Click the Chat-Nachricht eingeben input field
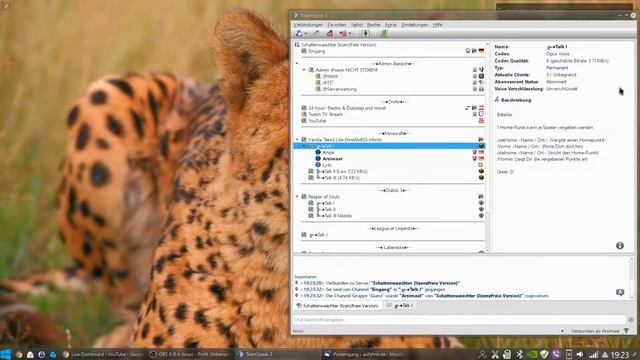Image resolution: width=640 pixels, height=360 pixels. pos(459,320)
